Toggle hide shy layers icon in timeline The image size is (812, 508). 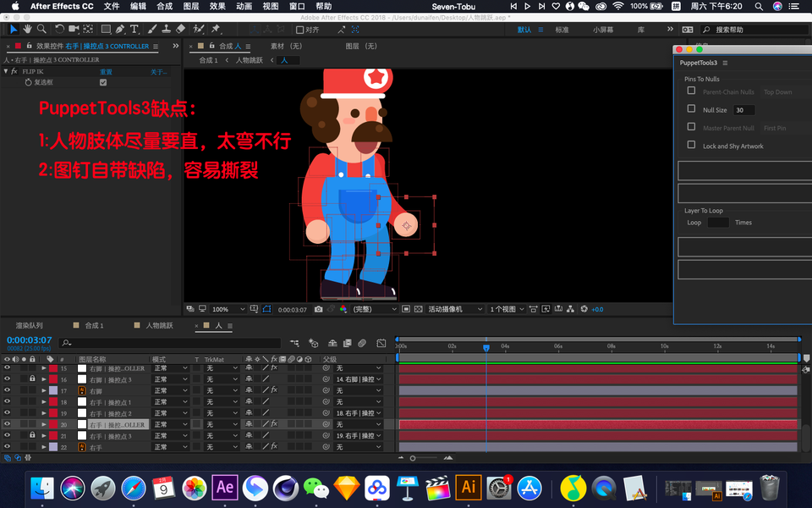click(332, 343)
